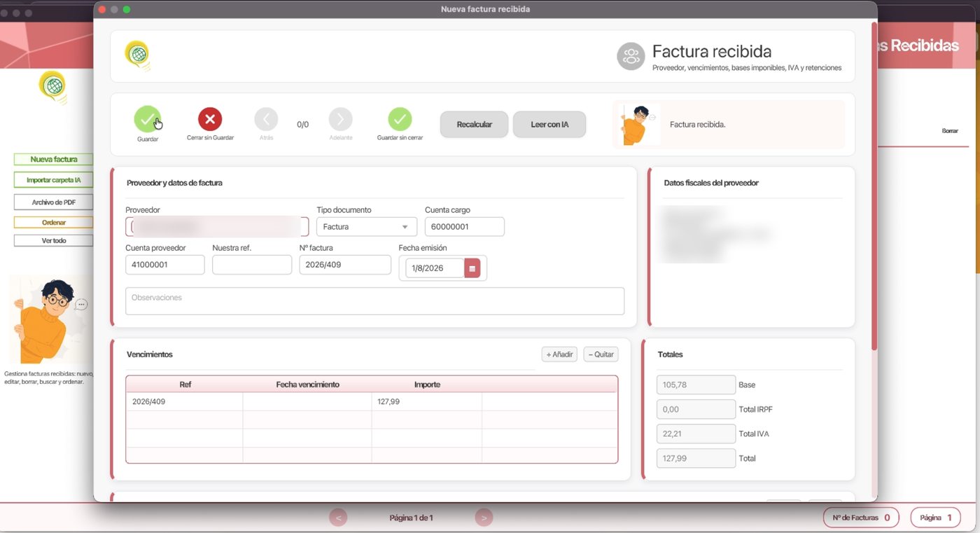Advance with the Adelante arrow

[341, 119]
